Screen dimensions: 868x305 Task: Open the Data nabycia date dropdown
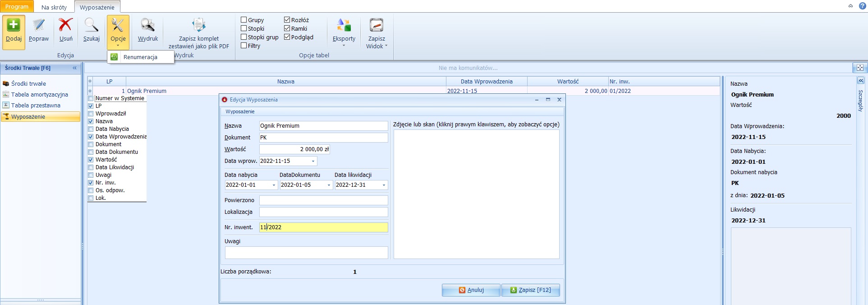click(x=274, y=185)
